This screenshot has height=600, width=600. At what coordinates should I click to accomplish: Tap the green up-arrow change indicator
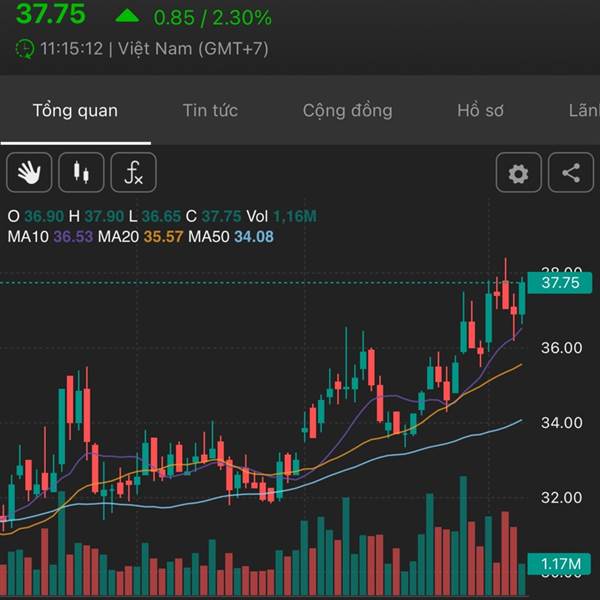click(x=127, y=16)
